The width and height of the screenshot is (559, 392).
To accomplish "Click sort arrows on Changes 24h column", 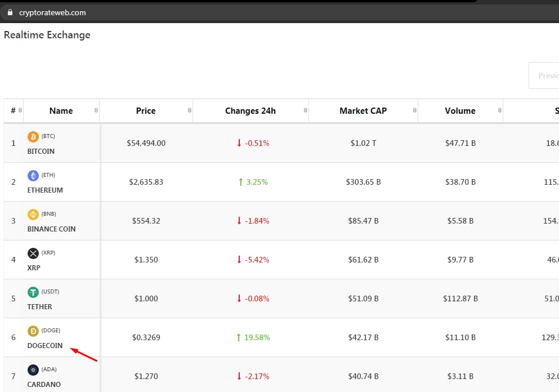I will (305, 110).
